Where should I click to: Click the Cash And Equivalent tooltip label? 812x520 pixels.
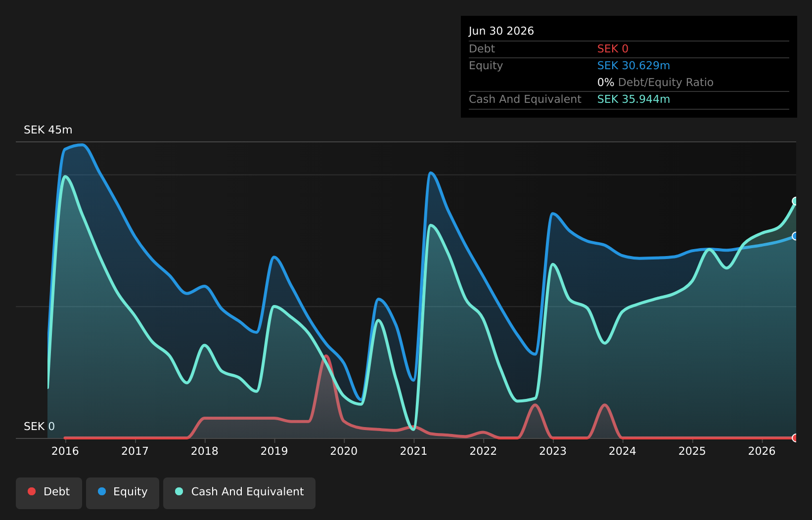click(x=525, y=99)
